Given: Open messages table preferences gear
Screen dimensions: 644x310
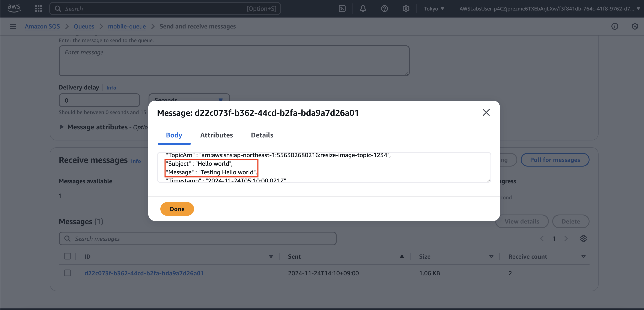Looking at the screenshot, I should pyautogui.click(x=583, y=239).
